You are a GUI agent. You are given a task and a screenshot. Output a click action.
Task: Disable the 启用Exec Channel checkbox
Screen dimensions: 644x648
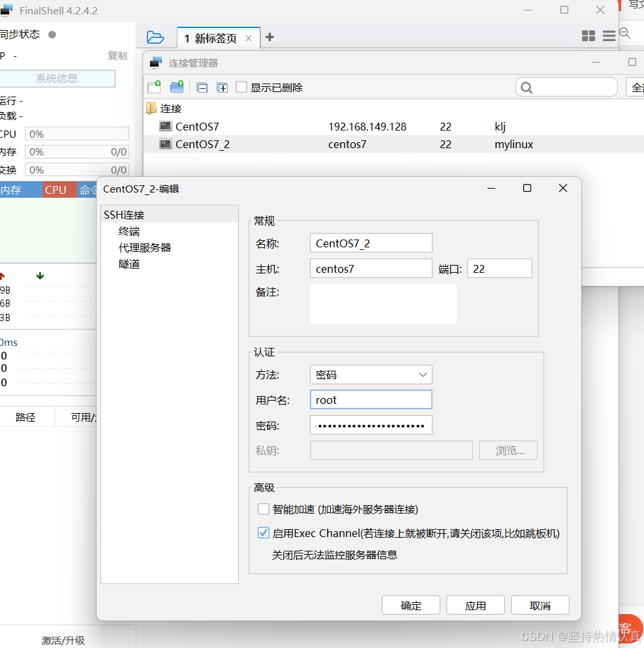click(x=263, y=532)
